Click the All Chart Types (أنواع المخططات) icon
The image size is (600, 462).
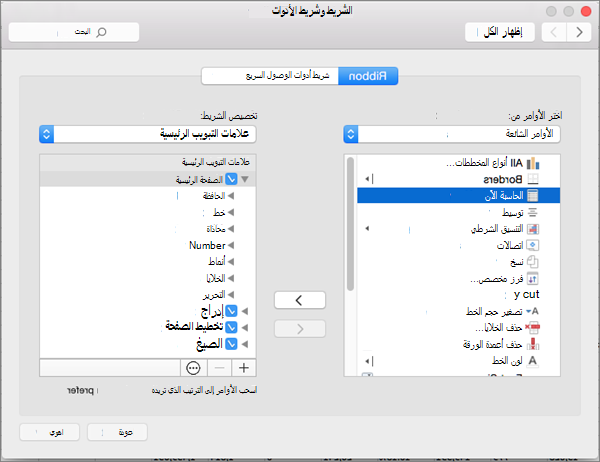click(533, 163)
